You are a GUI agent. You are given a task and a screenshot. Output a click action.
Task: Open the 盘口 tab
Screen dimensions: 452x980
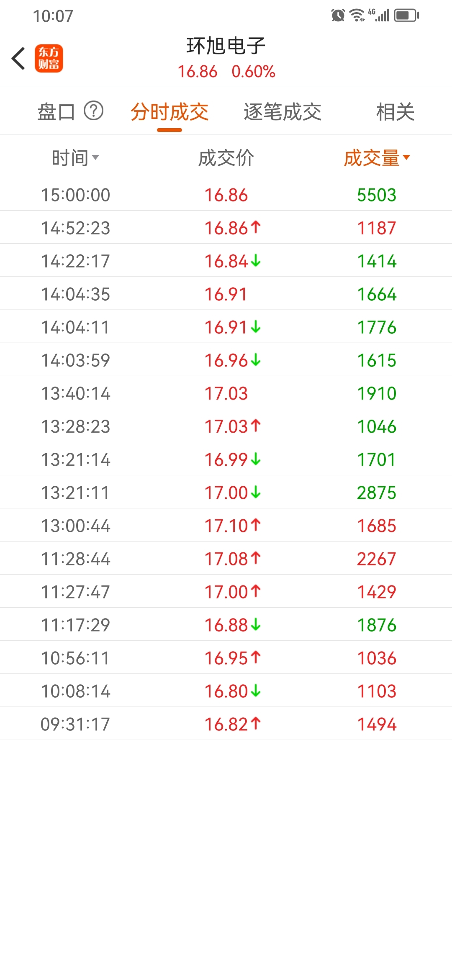[56, 112]
